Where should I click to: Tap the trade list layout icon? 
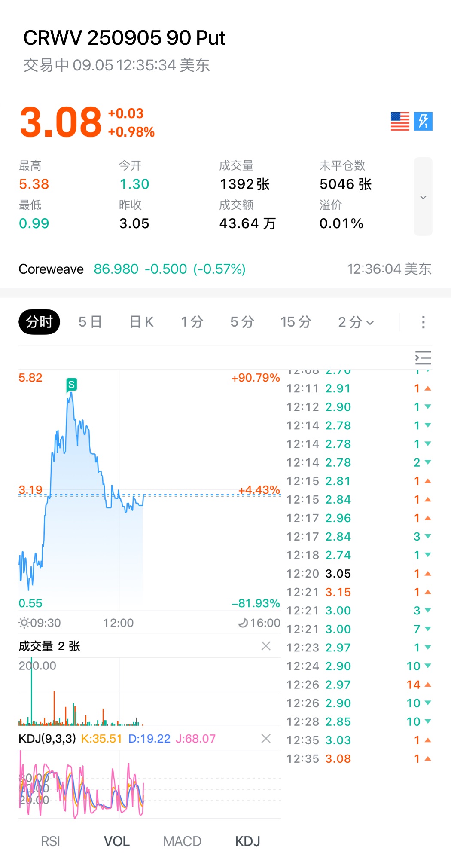tap(423, 358)
